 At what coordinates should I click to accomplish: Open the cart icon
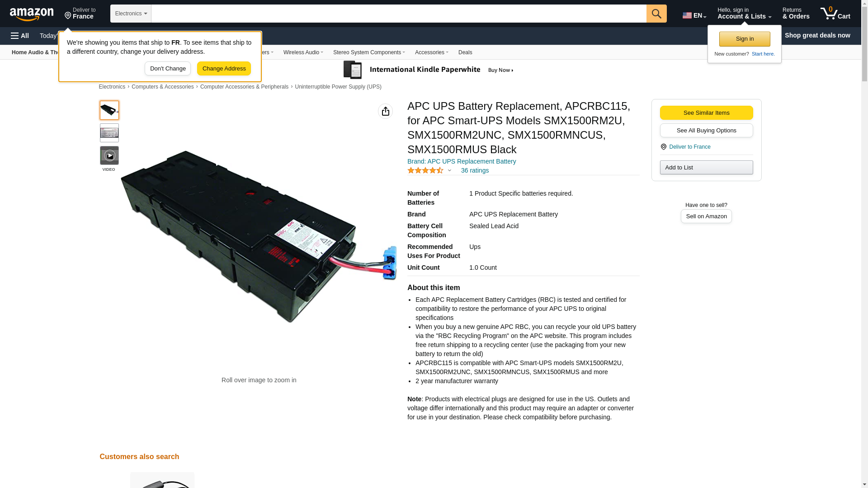[x=835, y=14]
